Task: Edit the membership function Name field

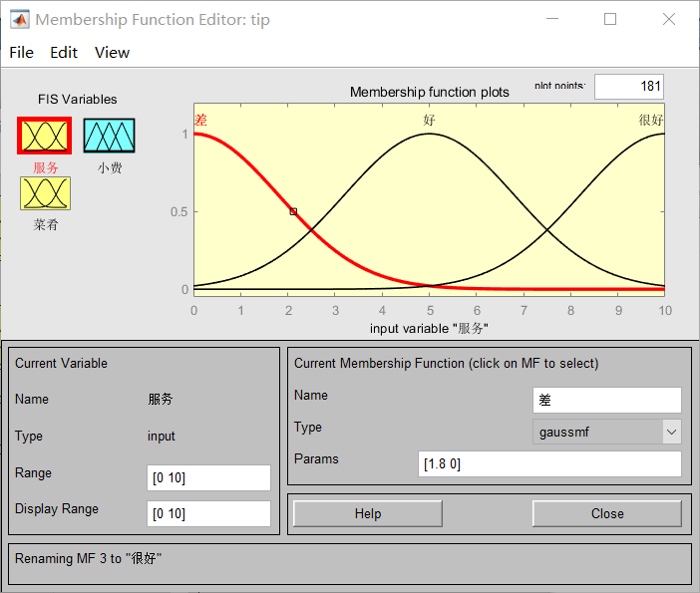Action: pos(606,400)
